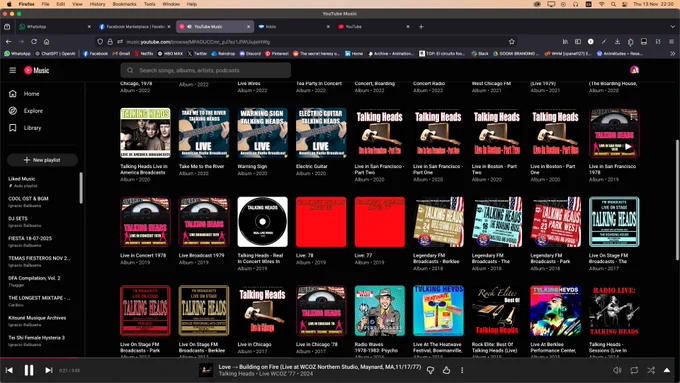Open Take Me to the River album
Screen dimensions: 680x383
204,133
